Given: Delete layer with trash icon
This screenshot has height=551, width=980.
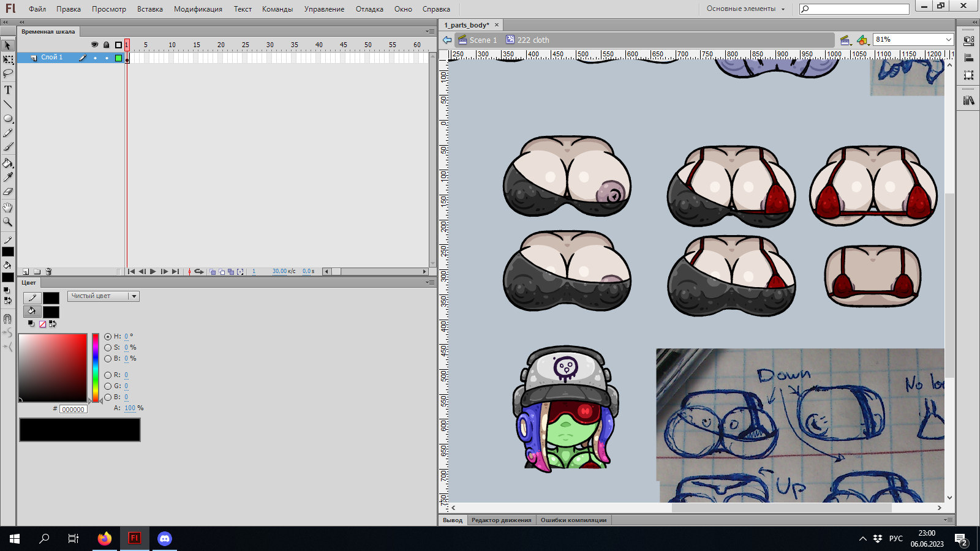Looking at the screenshot, I should click(x=48, y=271).
